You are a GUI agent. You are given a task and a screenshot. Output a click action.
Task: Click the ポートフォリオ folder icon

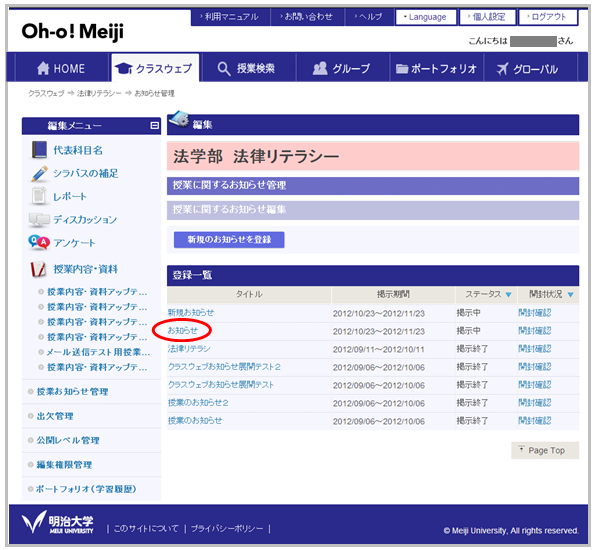(x=402, y=69)
